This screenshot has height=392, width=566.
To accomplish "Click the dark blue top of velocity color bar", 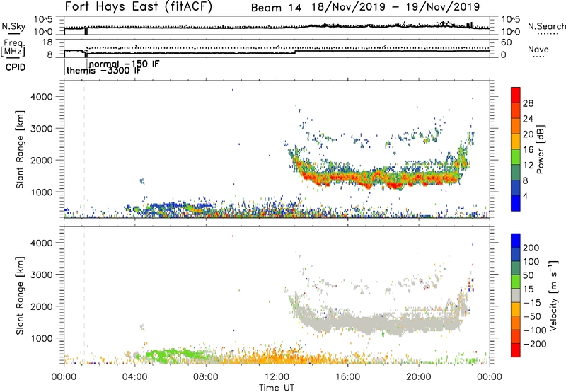I will coord(516,241).
